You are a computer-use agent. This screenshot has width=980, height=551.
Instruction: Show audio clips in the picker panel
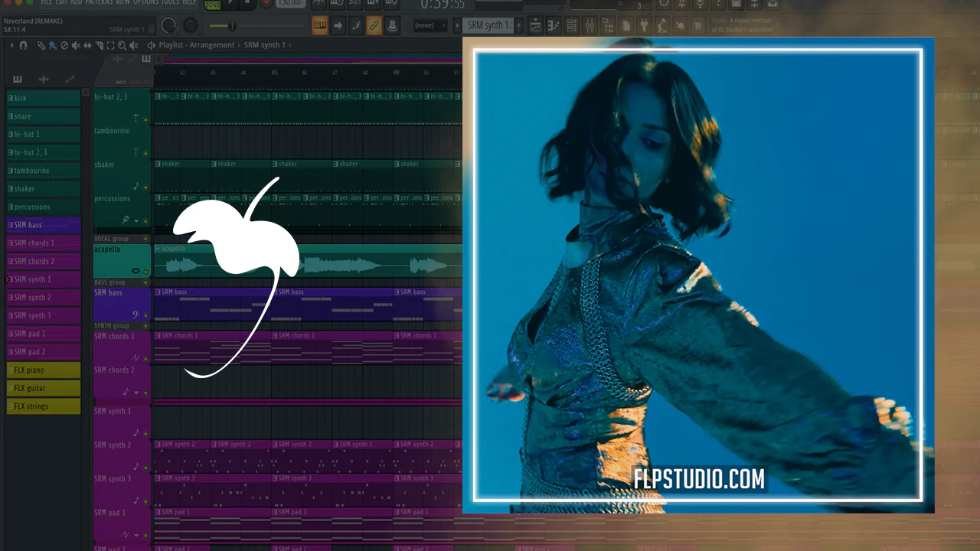tap(44, 79)
